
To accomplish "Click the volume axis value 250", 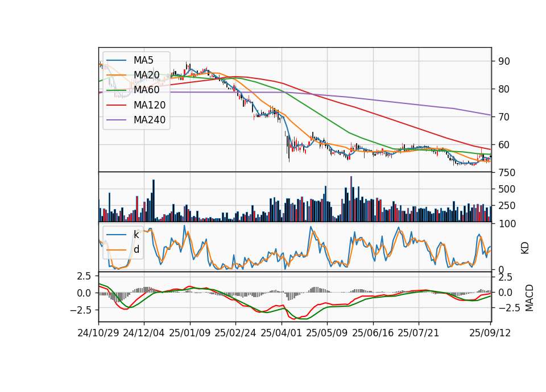I will click(x=507, y=206).
